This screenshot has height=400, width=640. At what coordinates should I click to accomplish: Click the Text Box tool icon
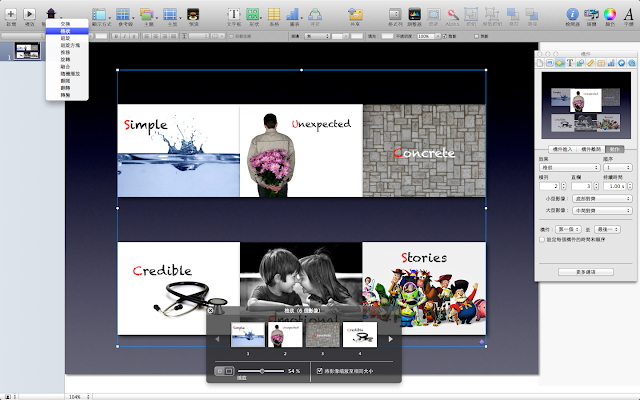click(x=234, y=14)
